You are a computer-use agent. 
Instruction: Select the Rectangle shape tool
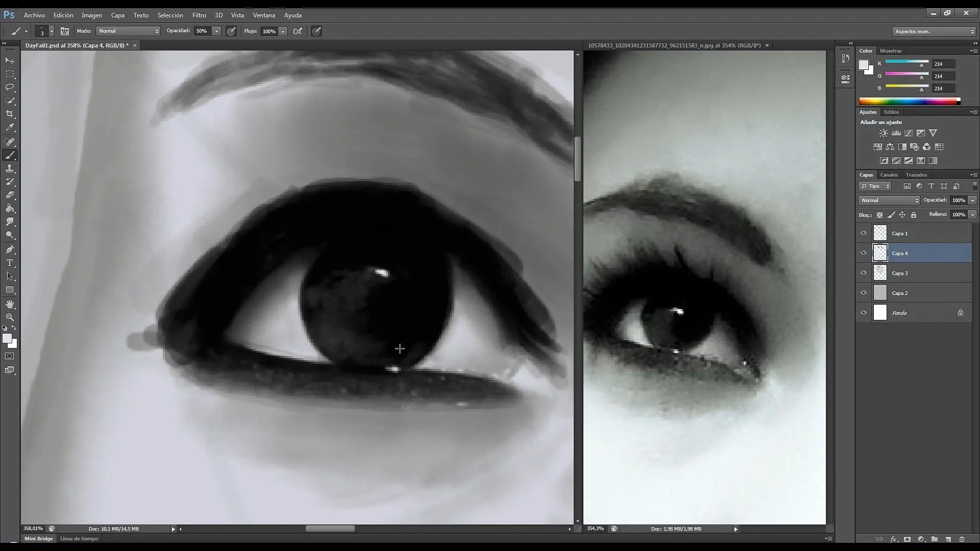10,290
